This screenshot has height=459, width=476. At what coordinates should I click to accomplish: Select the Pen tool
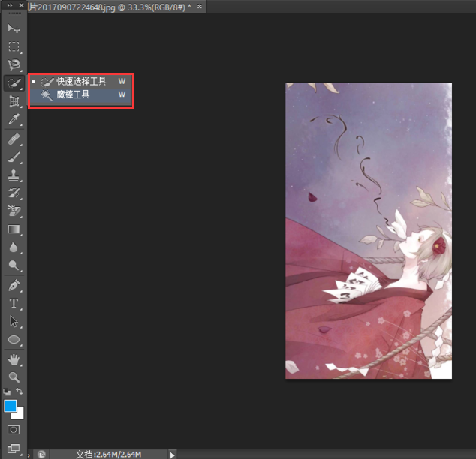pyautogui.click(x=14, y=286)
